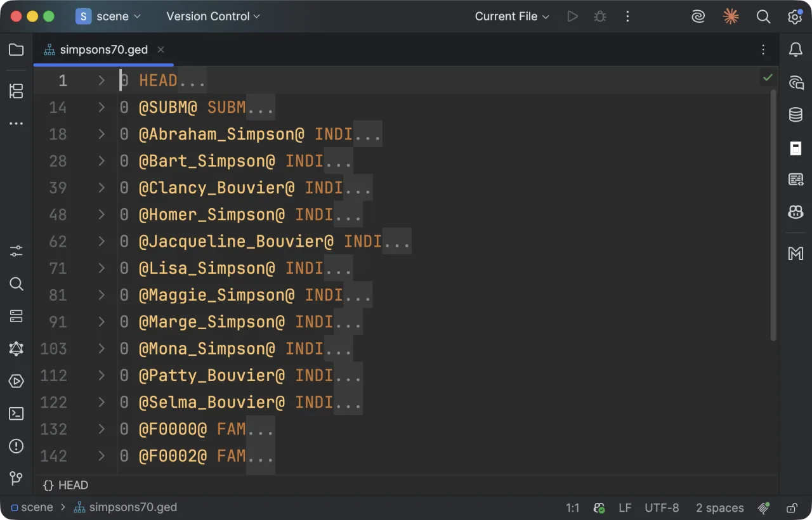Toggle the read-only lock in status bar

click(x=792, y=508)
